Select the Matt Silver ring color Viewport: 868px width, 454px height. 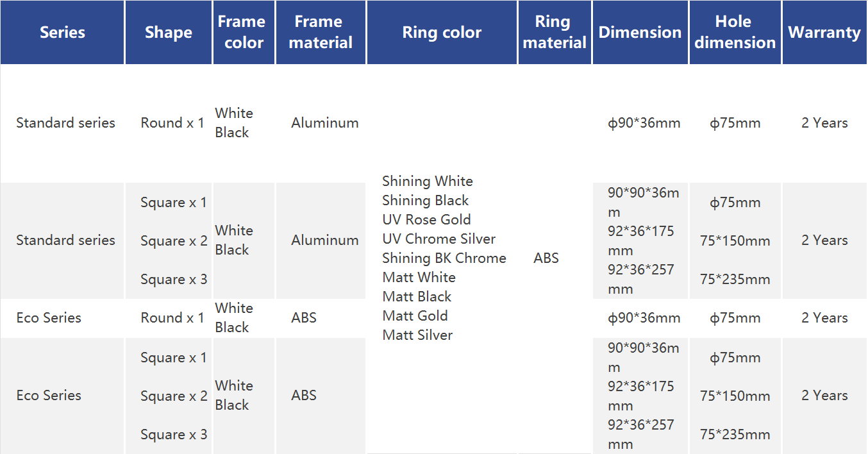click(417, 335)
